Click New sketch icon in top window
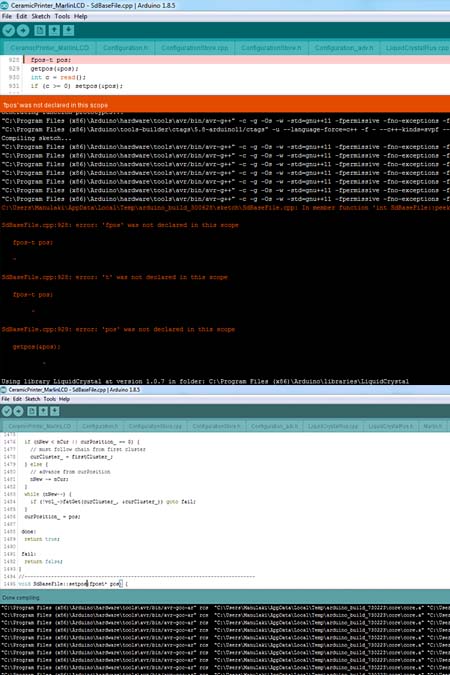Viewport: 450px width, 675px height. [40, 30]
